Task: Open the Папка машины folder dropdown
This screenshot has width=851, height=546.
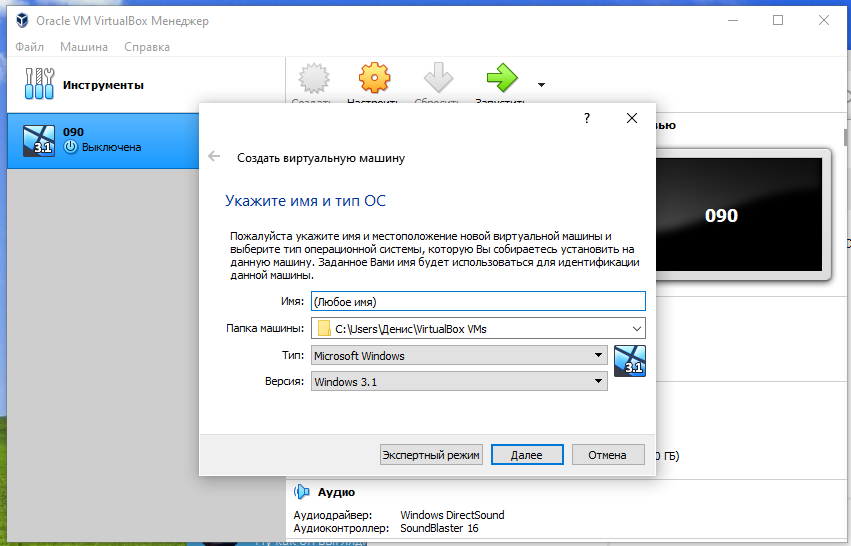Action: click(x=637, y=328)
